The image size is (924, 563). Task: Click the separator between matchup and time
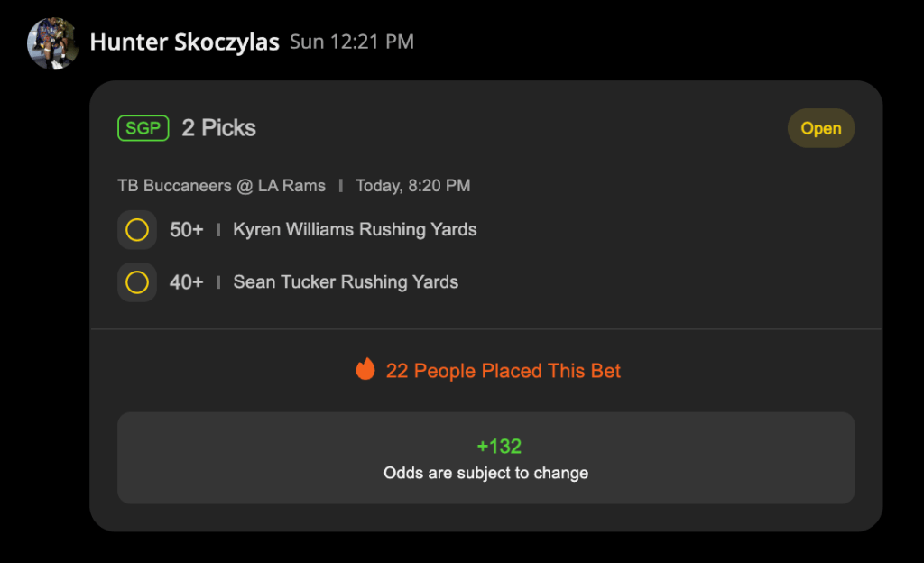tap(340, 186)
